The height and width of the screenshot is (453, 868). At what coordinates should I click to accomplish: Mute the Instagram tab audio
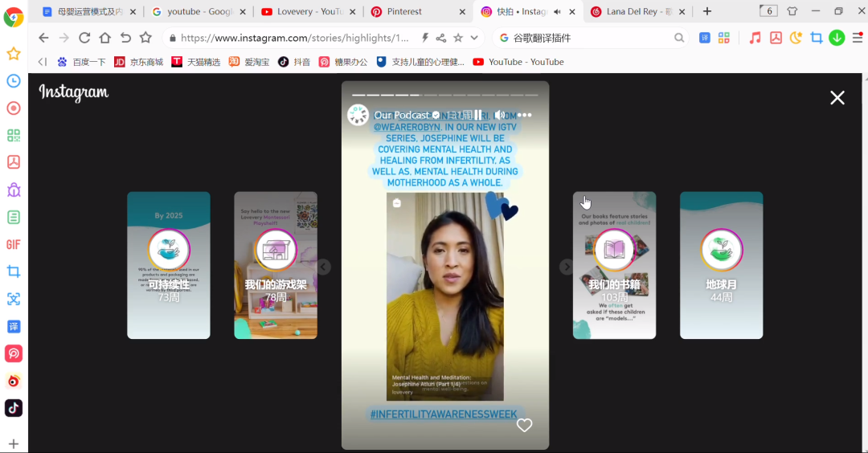coord(558,11)
